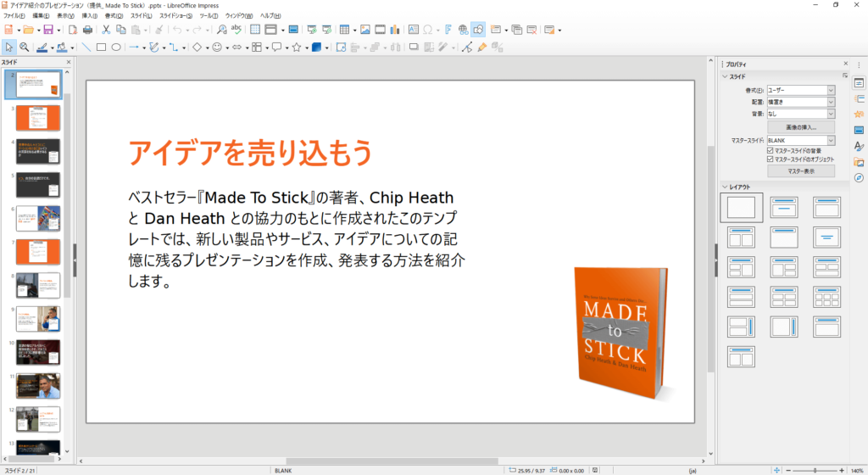Click the zoom slider in status bar
868x475 pixels.
click(815, 471)
